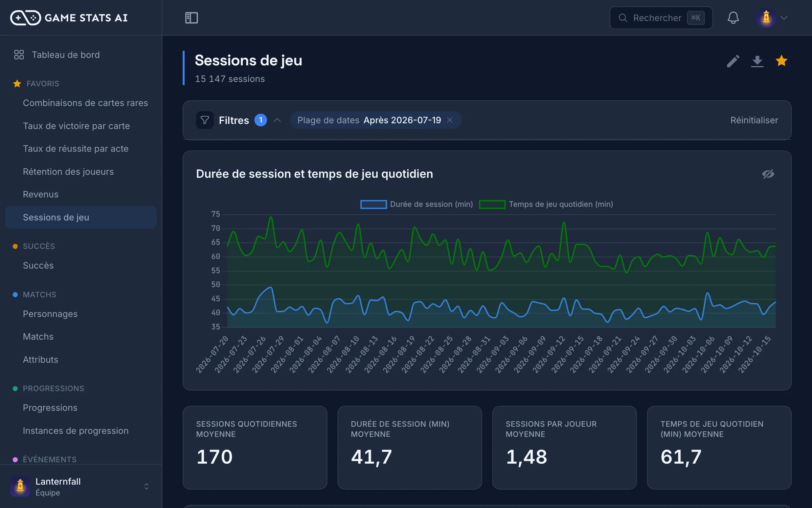Click the TEMPS DE JEU QUOTIDIEN card
812x508 pixels.
point(719,448)
